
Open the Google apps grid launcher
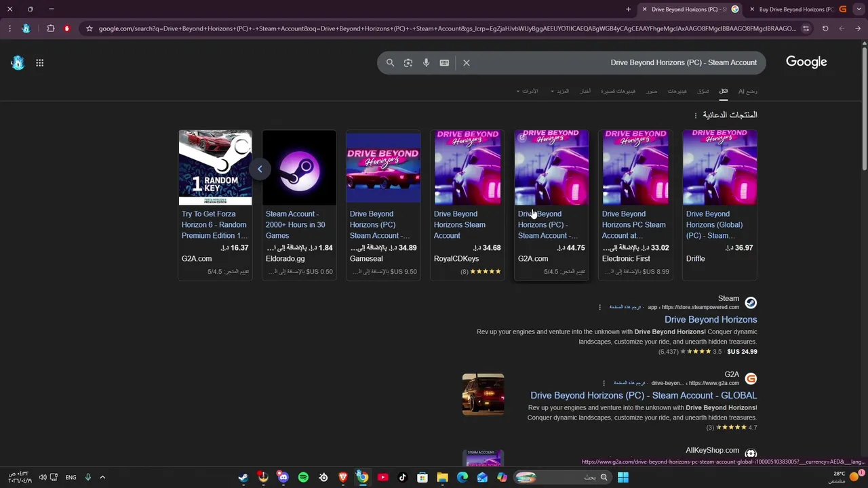click(40, 62)
